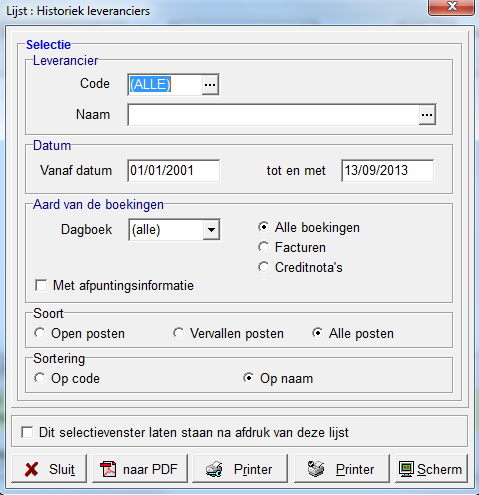Open Code lookup ellipsis button

(210, 85)
